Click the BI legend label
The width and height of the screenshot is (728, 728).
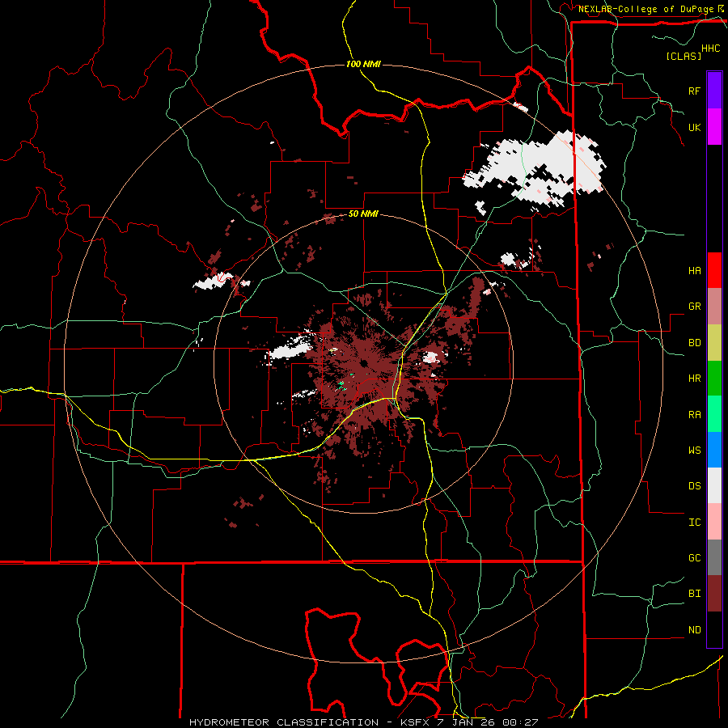694,594
